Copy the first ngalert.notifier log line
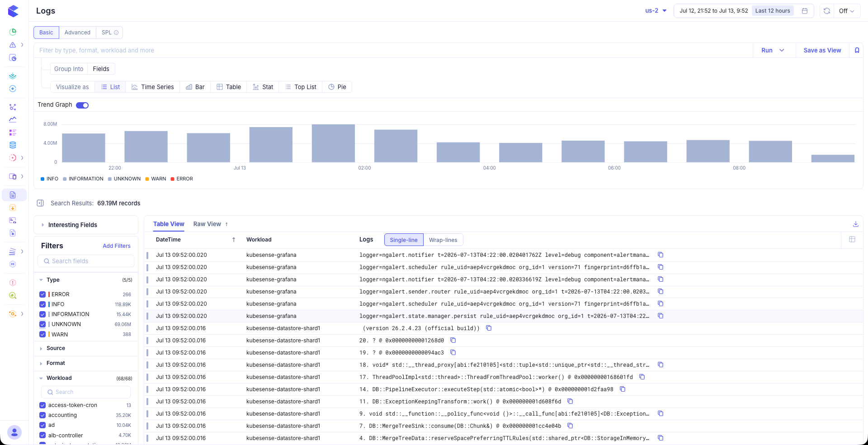 pyautogui.click(x=660, y=255)
